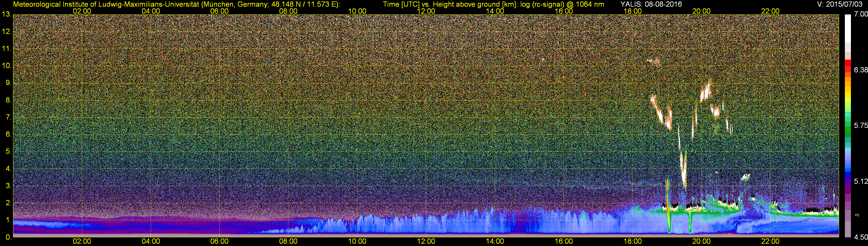The image size is (868, 246).
Task: Click the 18:00 label on the bottom time axis
Action: coord(632,241)
